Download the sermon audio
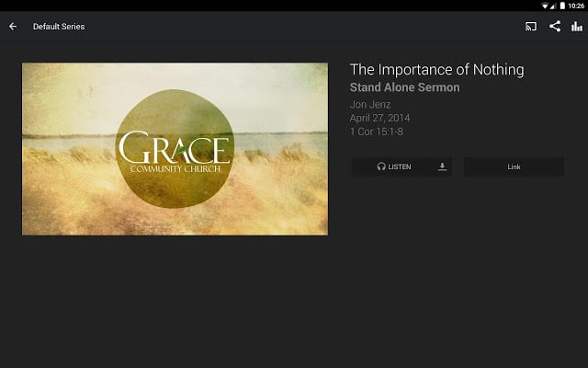The width and height of the screenshot is (588, 368). tap(442, 167)
